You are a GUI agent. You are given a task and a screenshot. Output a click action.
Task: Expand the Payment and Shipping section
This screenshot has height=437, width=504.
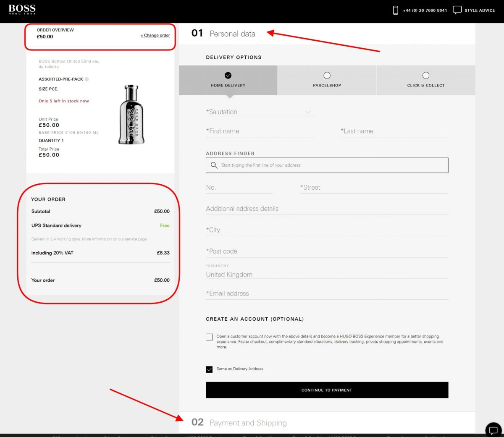248,423
